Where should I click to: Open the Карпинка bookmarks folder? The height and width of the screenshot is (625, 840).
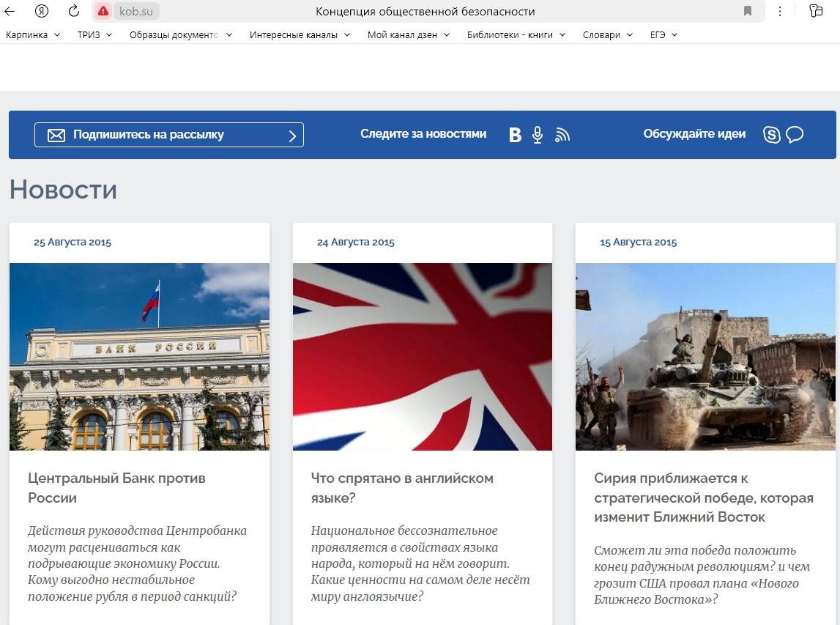[33, 35]
